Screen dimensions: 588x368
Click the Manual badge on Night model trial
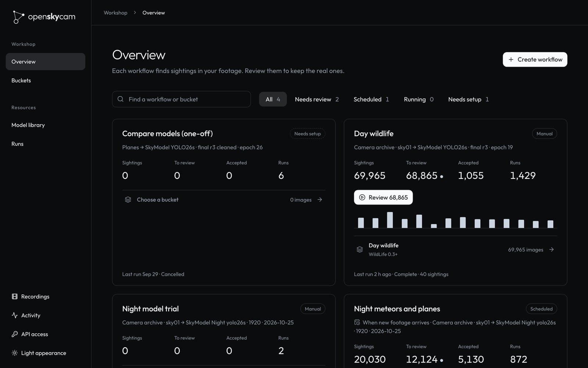pyautogui.click(x=313, y=309)
